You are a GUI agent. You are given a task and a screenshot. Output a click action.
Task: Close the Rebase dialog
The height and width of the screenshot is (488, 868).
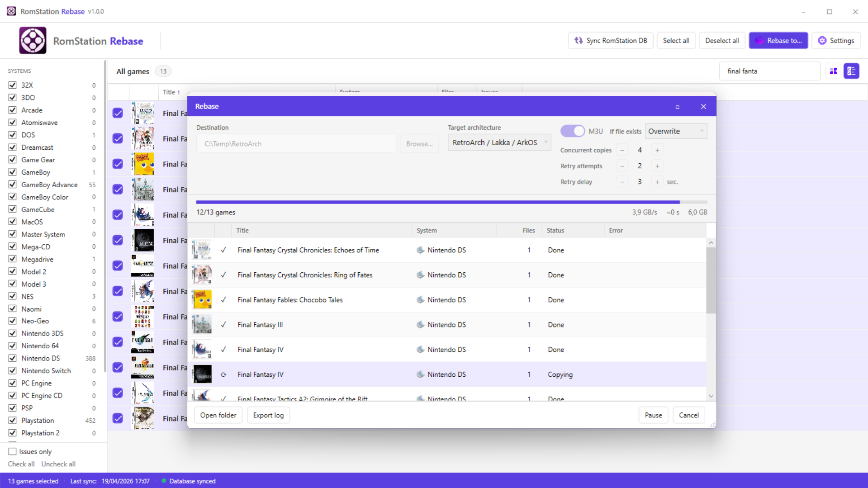pos(703,107)
